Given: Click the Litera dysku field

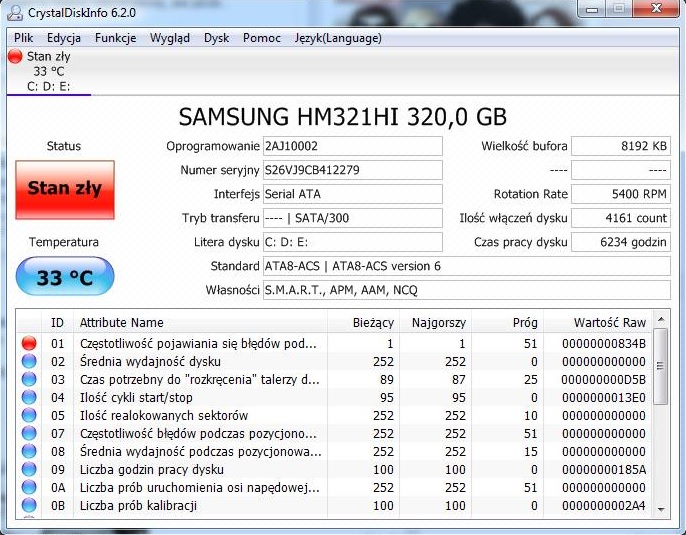Looking at the screenshot, I should tap(353, 242).
